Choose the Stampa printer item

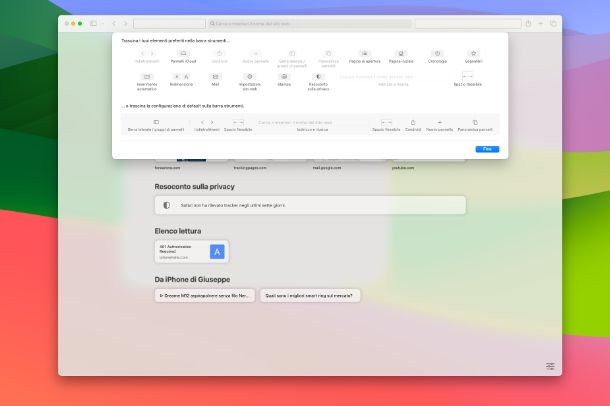click(x=284, y=80)
